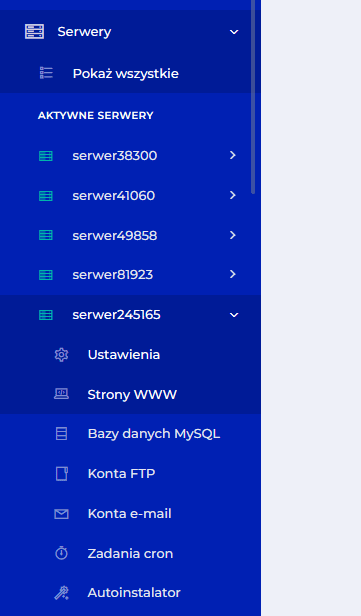
Task: Click the green server icon for serwer245165
Action: [46, 315]
